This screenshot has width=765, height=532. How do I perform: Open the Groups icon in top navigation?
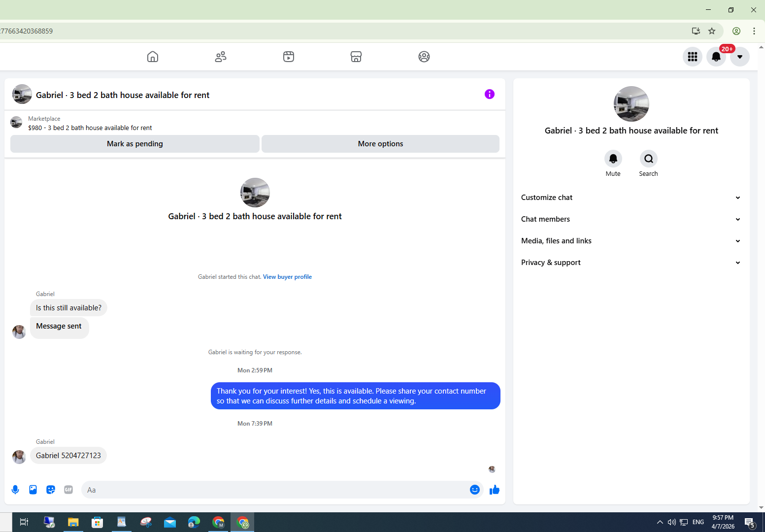(424, 57)
